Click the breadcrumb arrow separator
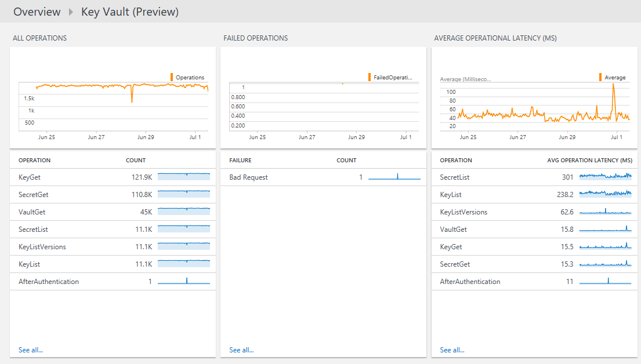Image resolution: width=641 pixels, height=364 pixels. pos(71,12)
